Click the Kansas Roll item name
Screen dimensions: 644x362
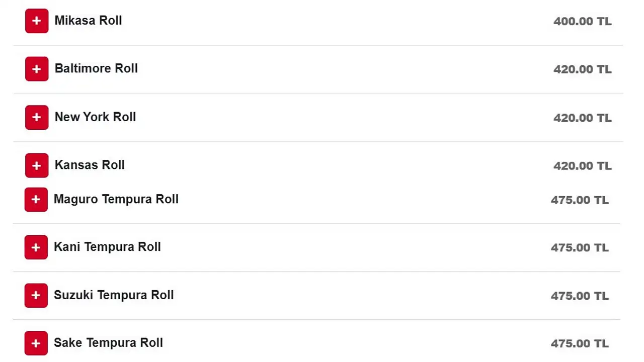pos(90,165)
